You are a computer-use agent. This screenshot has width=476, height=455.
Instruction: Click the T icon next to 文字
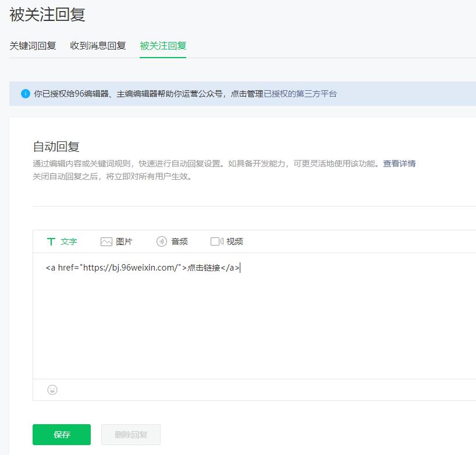click(51, 241)
